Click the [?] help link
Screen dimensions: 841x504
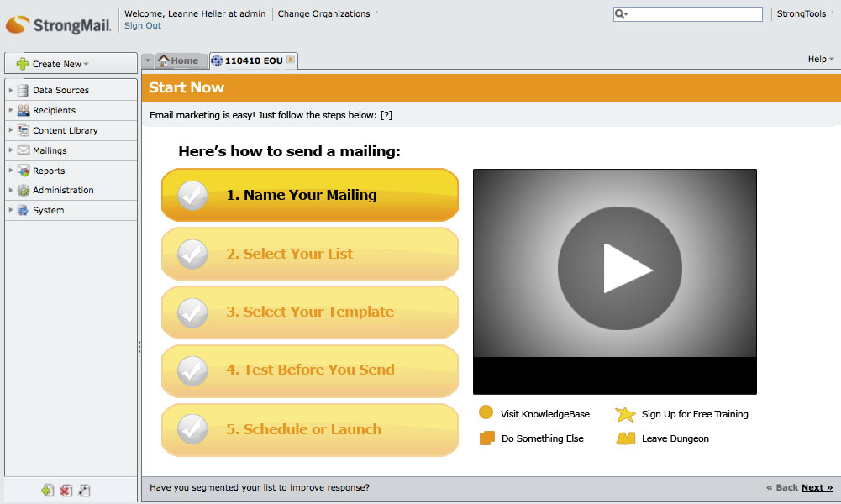tap(386, 115)
